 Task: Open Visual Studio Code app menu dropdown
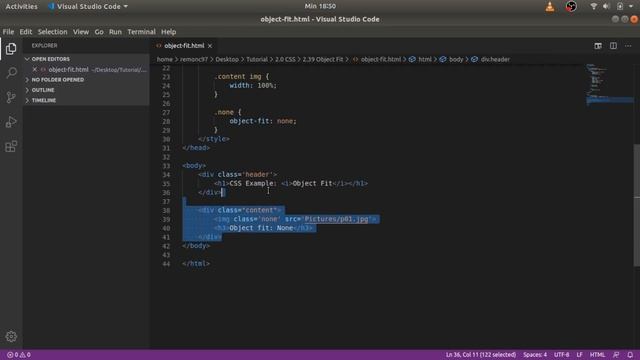[x=88, y=7]
